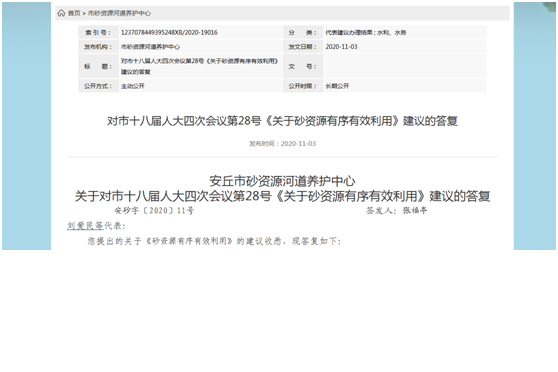
Task: Select document number 安砂字〔2020〕11号
Action: (154, 210)
